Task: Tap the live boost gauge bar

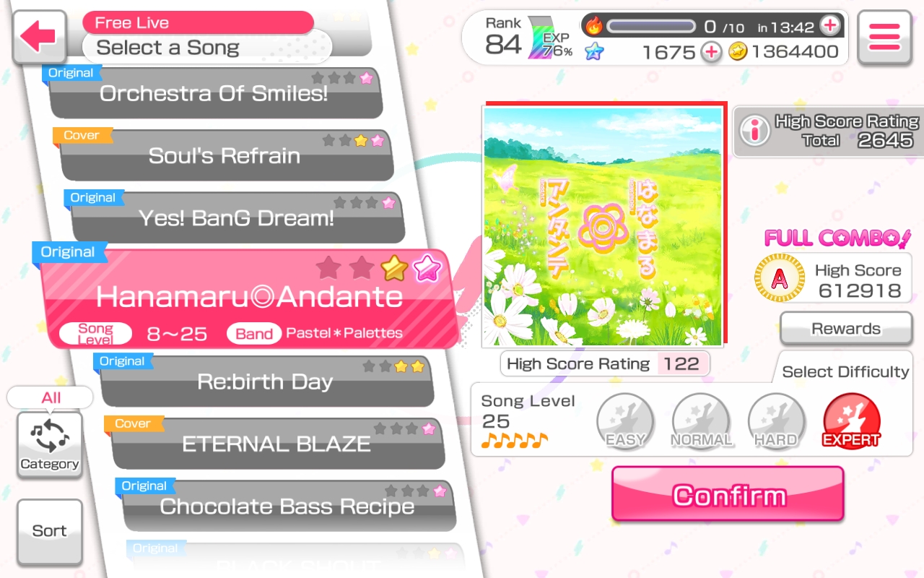Action: pyautogui.click(x=653, y=27)
